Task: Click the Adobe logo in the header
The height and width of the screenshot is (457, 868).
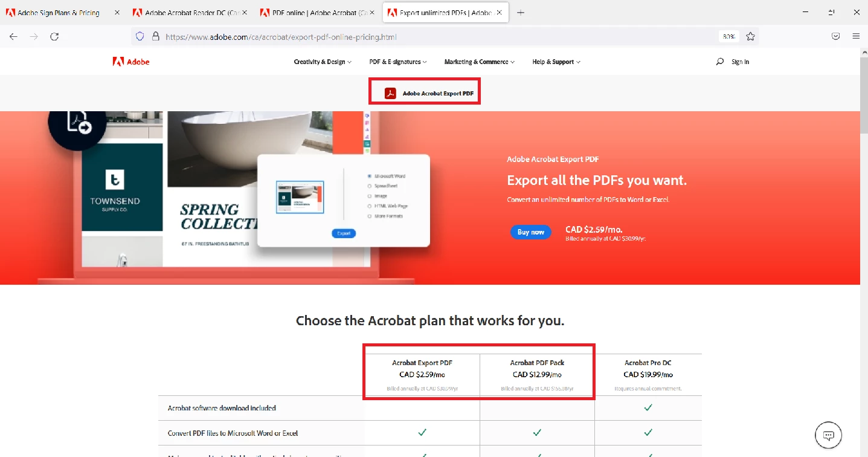Action: tap(131, 62)
